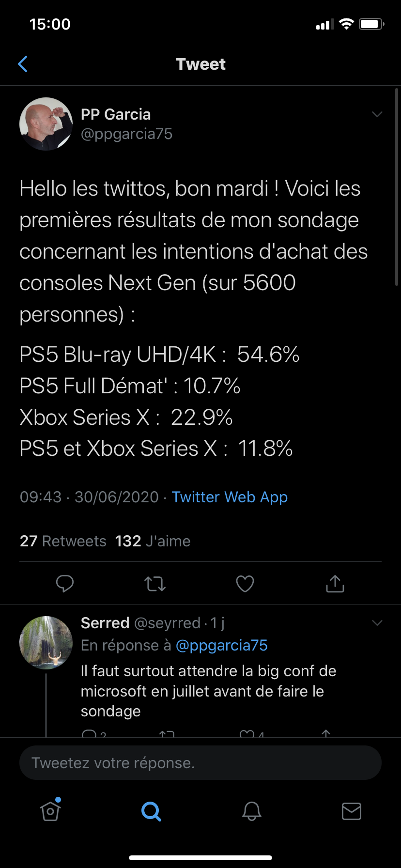Share the tweet using the share icon
The width and height of the screenshot is (401, 868).
pyautogui.click(x=335, y=584)
